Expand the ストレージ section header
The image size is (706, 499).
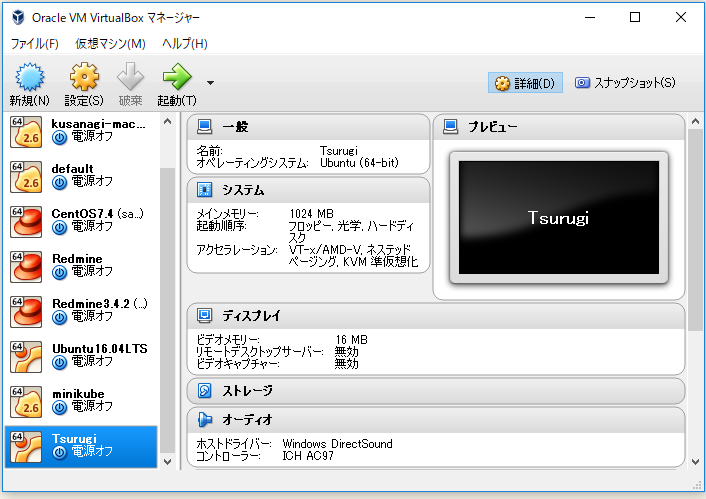(x=436, y=390)
